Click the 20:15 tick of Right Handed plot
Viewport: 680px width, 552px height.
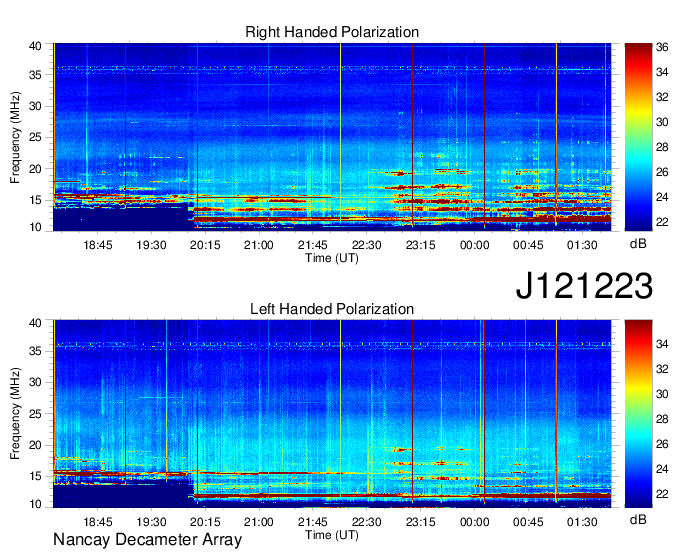(x=205, y=245)
